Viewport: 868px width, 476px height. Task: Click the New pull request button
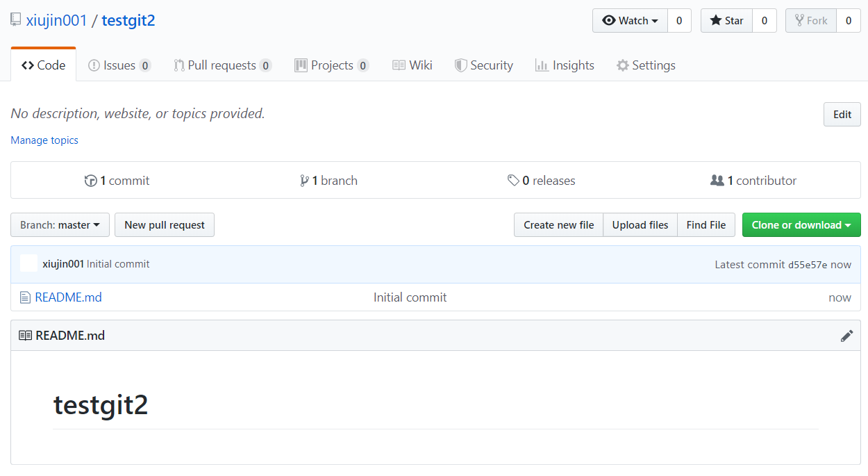(165, 225)
